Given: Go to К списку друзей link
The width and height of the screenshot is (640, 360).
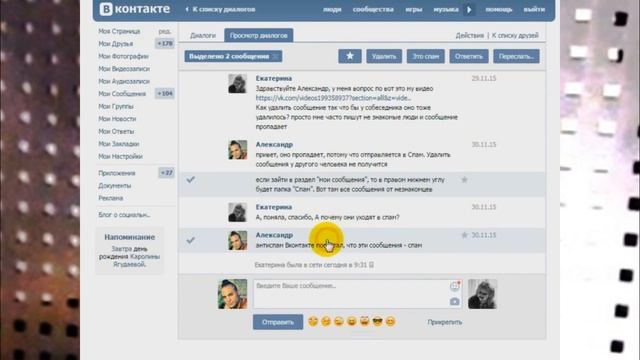Looking at the screenshot, I should point(515,36).
